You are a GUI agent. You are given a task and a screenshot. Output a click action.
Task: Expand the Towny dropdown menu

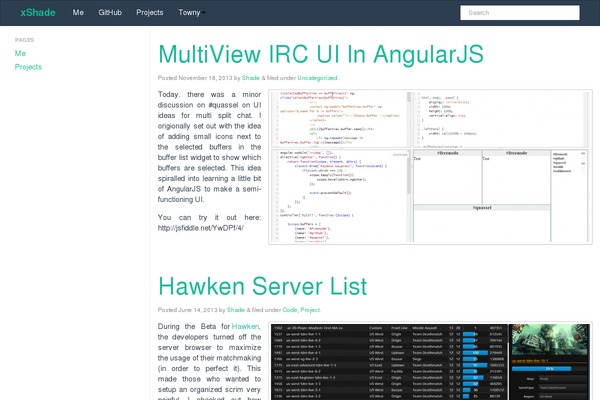pyautogui.click(x=191, y=13)
